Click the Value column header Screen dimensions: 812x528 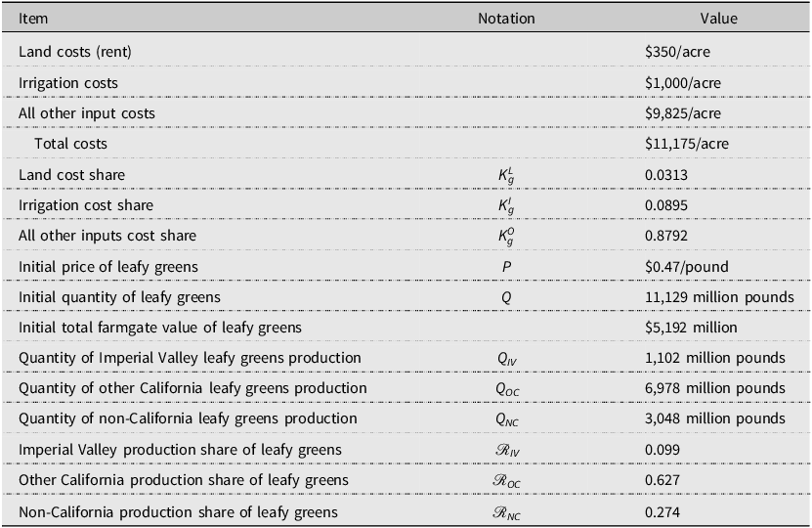(x=718, y=19)
